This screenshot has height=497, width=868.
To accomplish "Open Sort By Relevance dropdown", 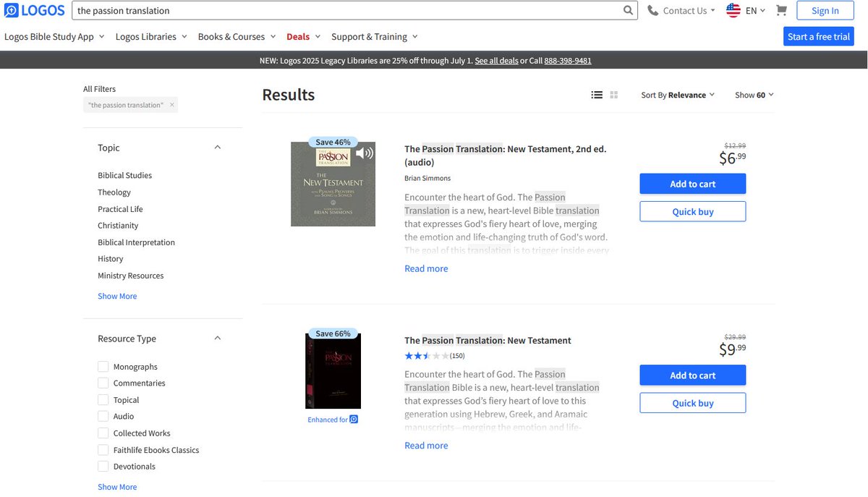I will pos(678,95).
